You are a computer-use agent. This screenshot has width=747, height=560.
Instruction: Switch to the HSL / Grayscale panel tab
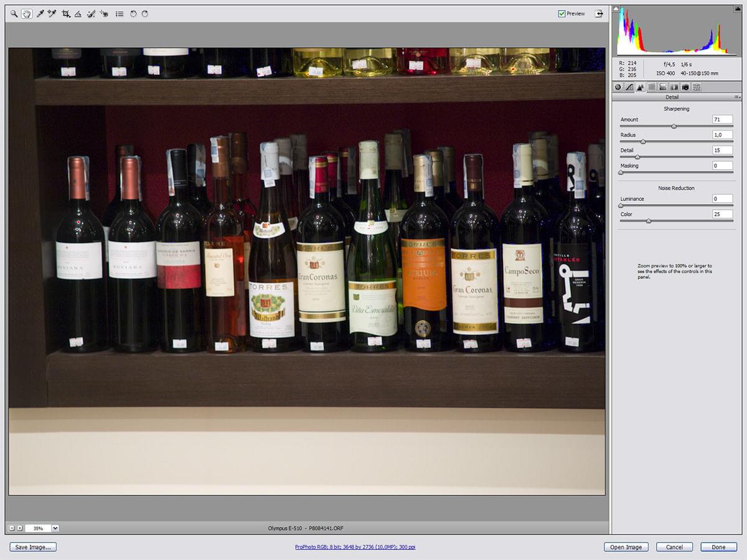click(652, 87)
